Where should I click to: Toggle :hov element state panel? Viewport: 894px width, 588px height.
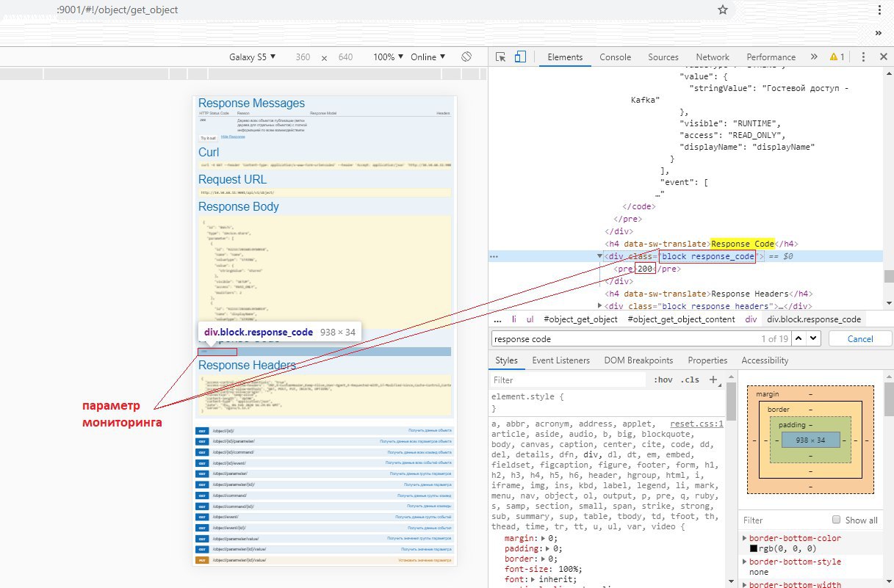[663, 380]
